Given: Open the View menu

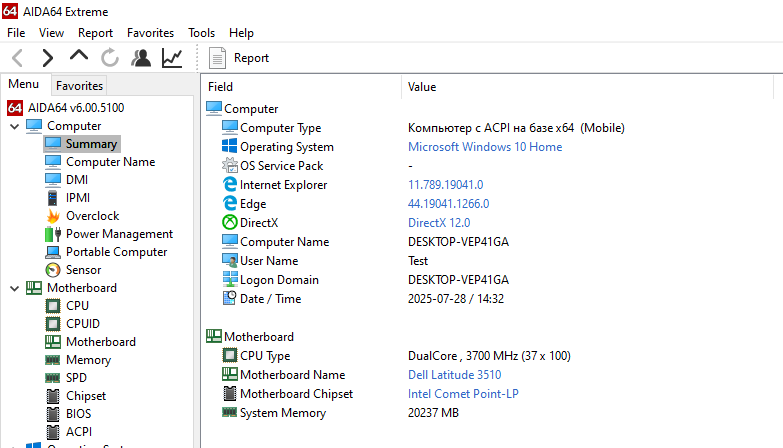Looking at the screenshot, I should (51, 33).
